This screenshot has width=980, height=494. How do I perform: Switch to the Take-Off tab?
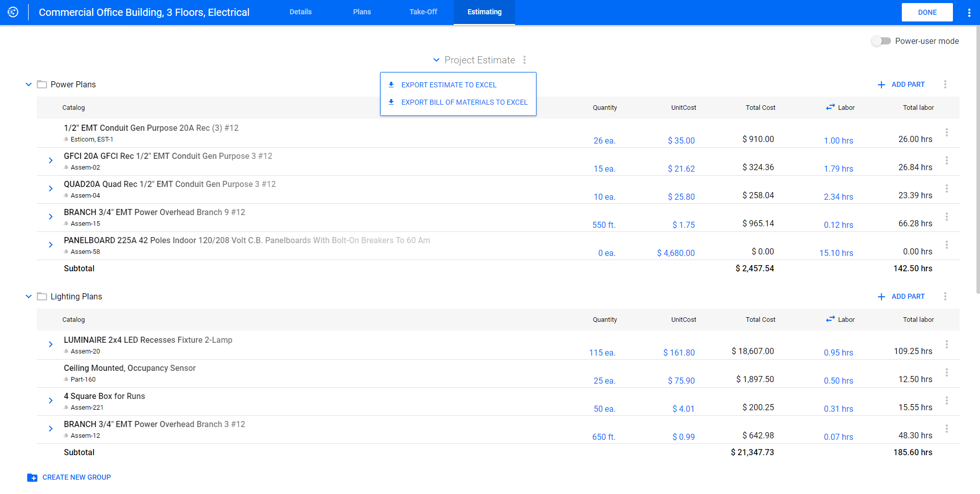pos(423,12)
